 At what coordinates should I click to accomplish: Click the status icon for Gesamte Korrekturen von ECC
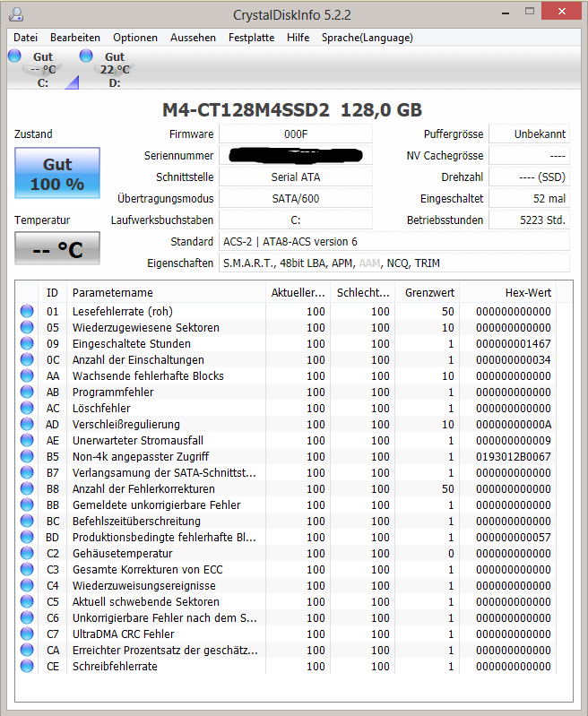point(27,569)
